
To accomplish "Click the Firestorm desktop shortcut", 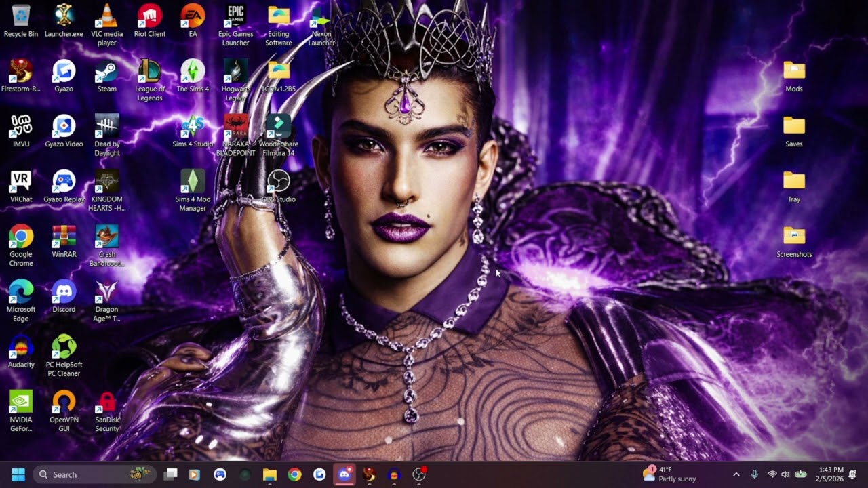I will pyautogui.click(x=21, y=76).
